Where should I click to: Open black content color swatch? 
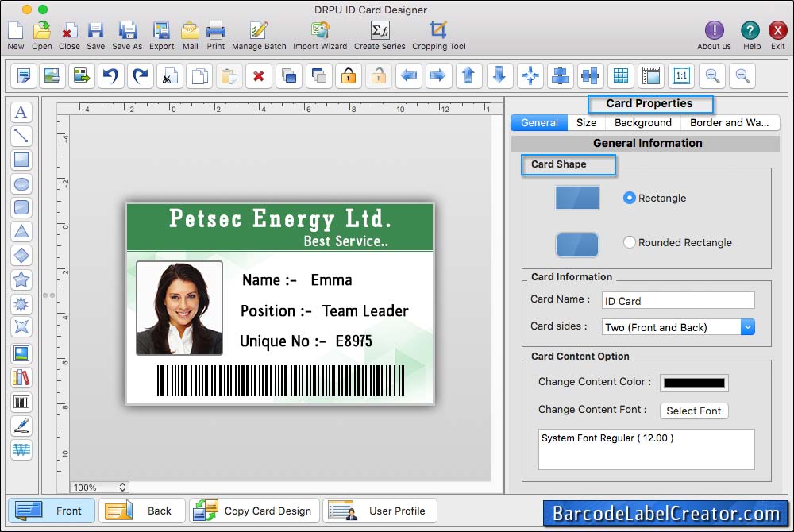694,384
